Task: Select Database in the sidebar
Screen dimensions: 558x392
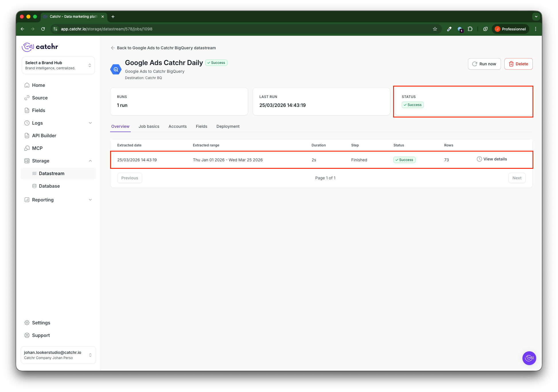Action: pyautogui.click(x=49, y=186)
